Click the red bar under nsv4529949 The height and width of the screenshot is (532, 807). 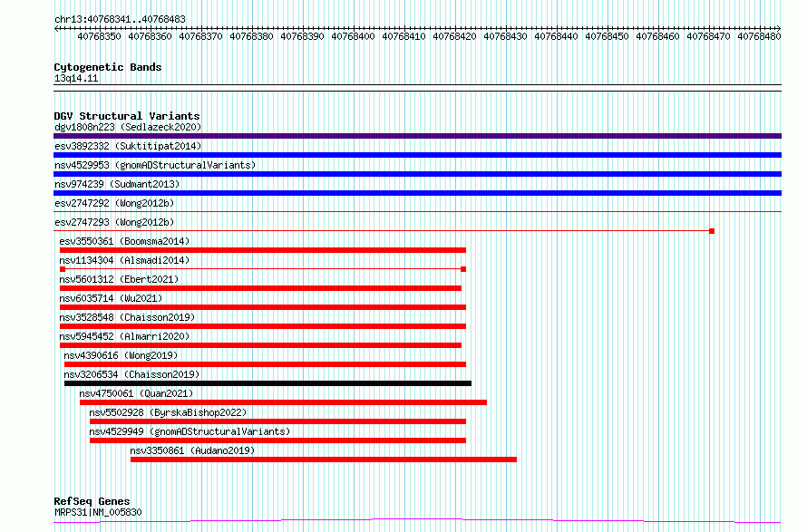[x=278, y=440]
